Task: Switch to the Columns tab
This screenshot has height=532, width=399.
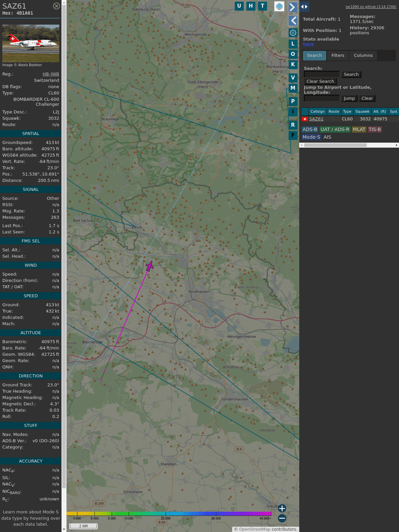Action: pyautogui.click(x=363, y=56)
